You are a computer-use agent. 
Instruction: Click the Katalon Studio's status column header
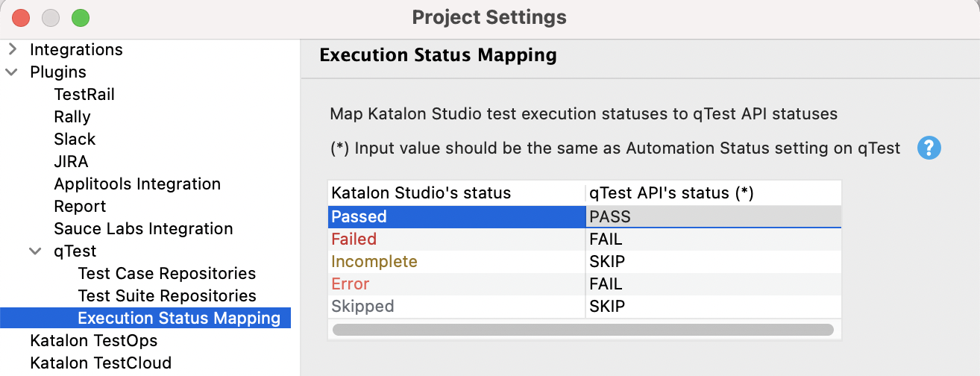click(421, 193)
